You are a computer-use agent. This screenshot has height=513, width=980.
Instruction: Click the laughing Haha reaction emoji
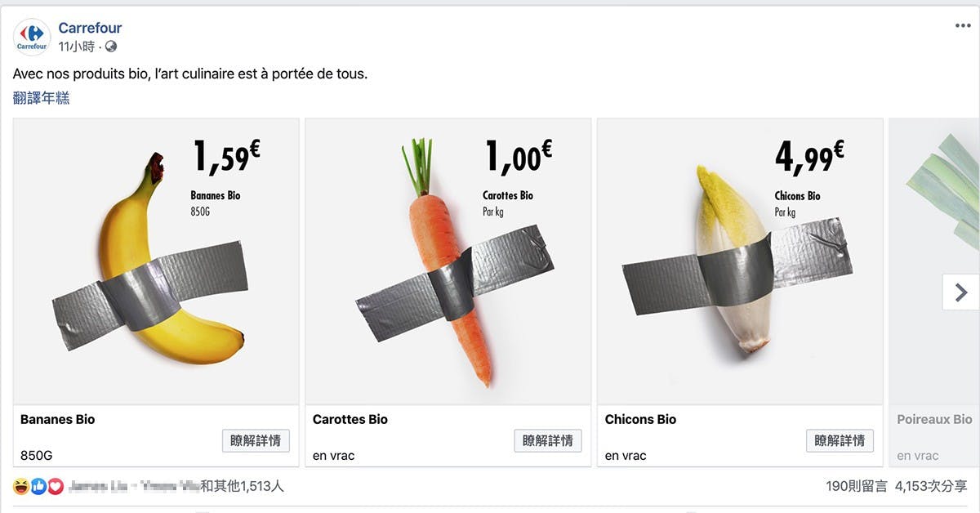pyautogui.click(x=20, y=487)
